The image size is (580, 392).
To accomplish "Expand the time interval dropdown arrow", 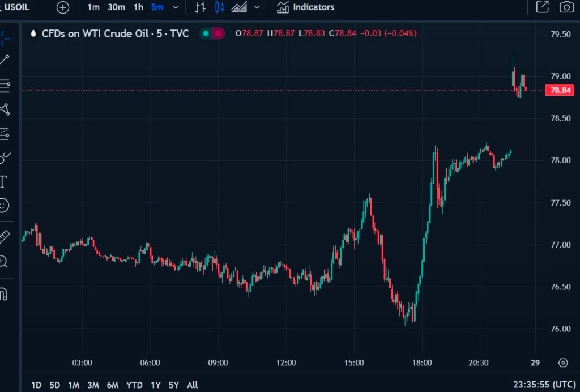I will [x=175, y=7].
